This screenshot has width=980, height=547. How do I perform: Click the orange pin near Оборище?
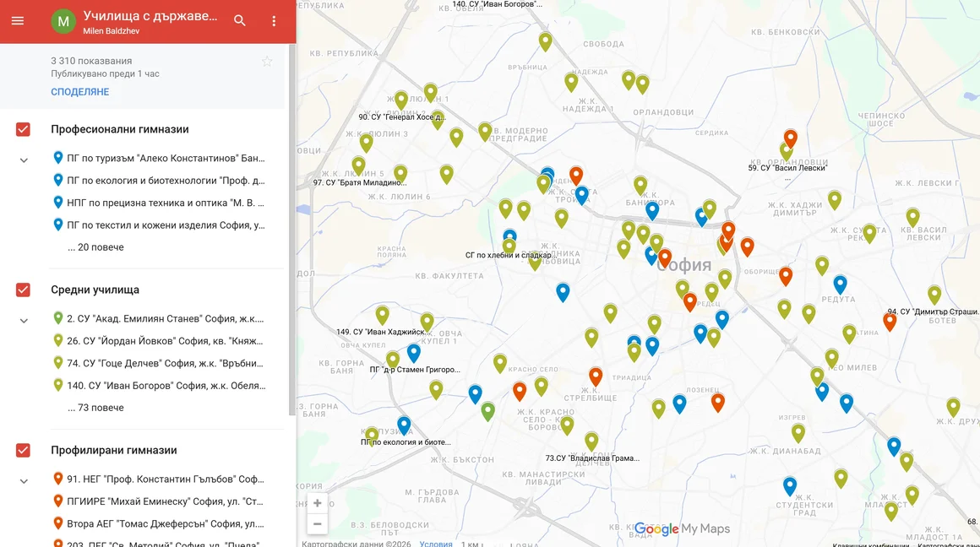786,275
